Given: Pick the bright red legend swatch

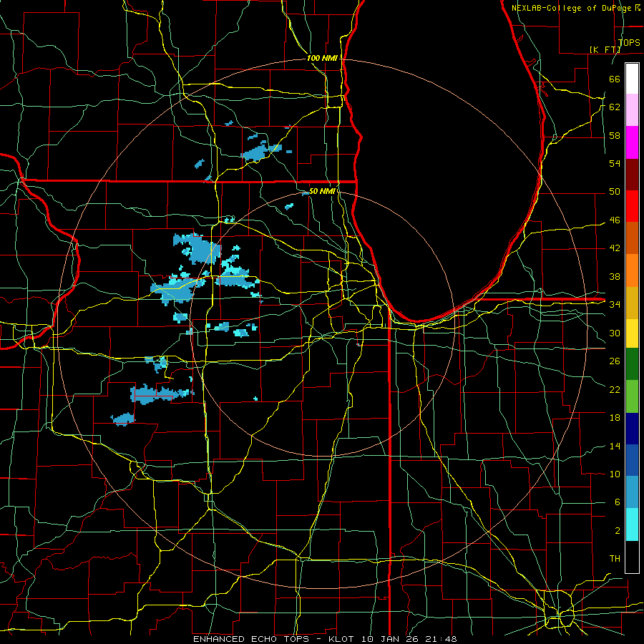Looking at the screenshot, I should [x=632, y=206].
